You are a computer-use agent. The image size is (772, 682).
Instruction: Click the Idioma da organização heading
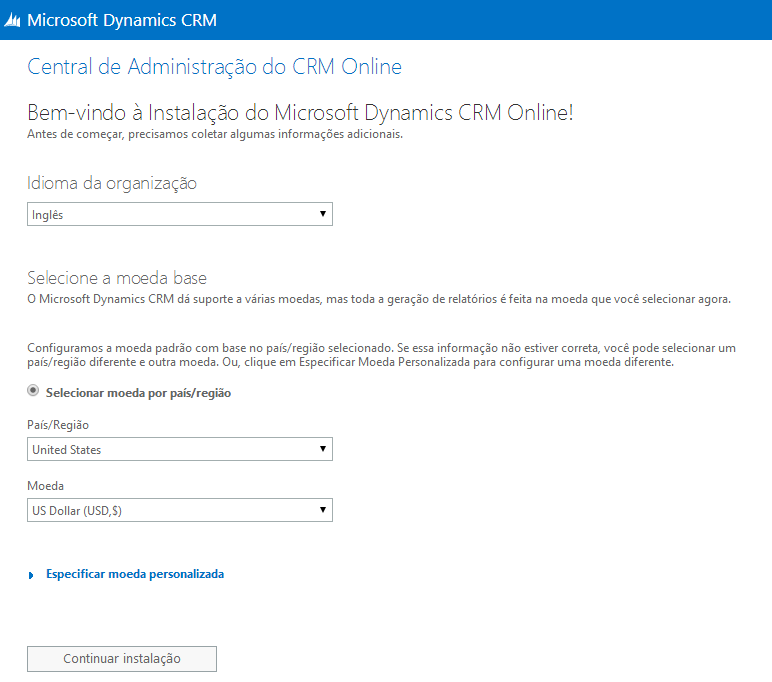point(112,183)
